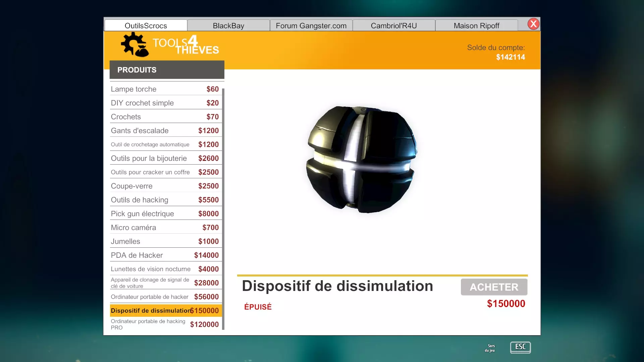Switch to the BlackBay tab
The height and width of the screenshot is (362, 644).
tap(228, 26)
